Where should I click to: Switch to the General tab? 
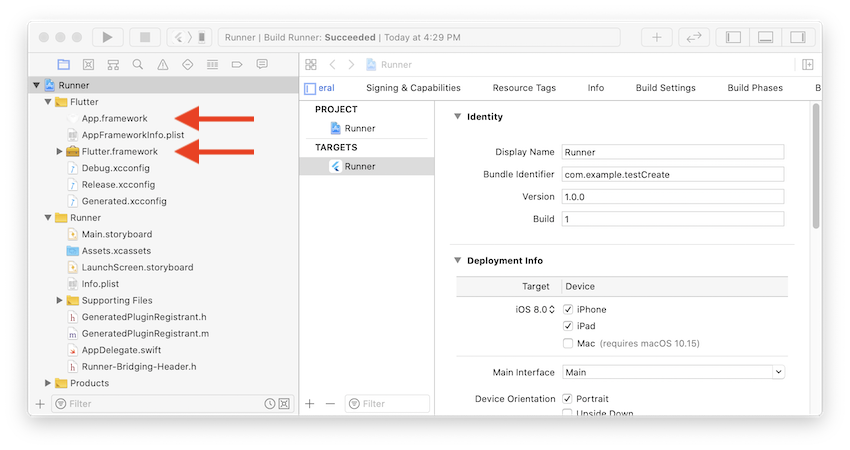[x=326, y=88]
